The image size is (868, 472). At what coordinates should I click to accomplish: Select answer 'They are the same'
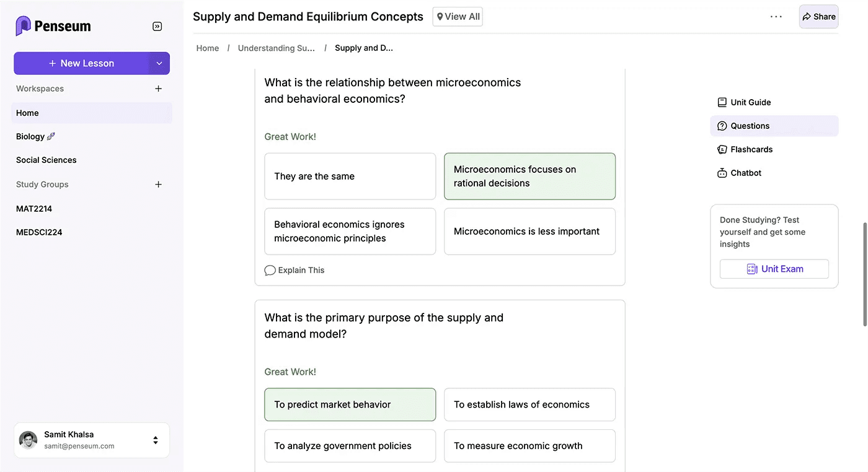point(350,176)
